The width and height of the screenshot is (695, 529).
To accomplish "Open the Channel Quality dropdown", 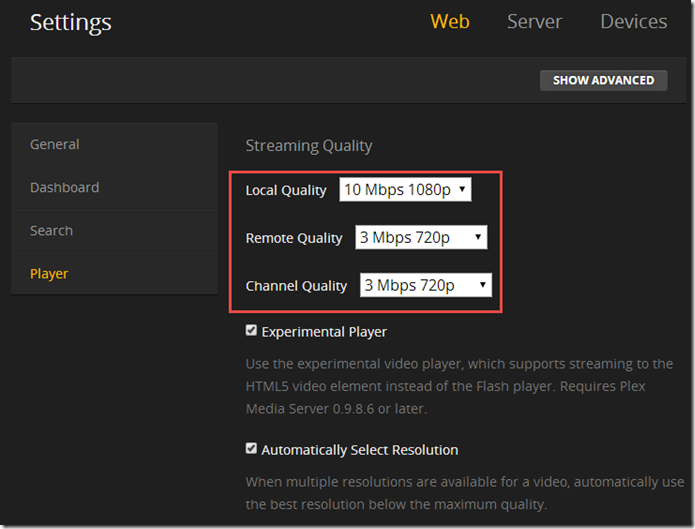I will 426,285.
